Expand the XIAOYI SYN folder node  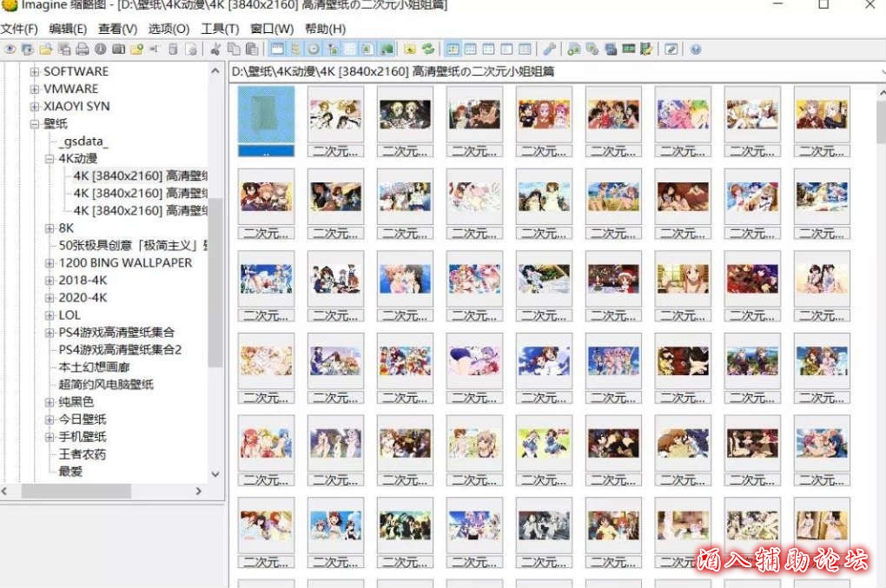point(35,106)
